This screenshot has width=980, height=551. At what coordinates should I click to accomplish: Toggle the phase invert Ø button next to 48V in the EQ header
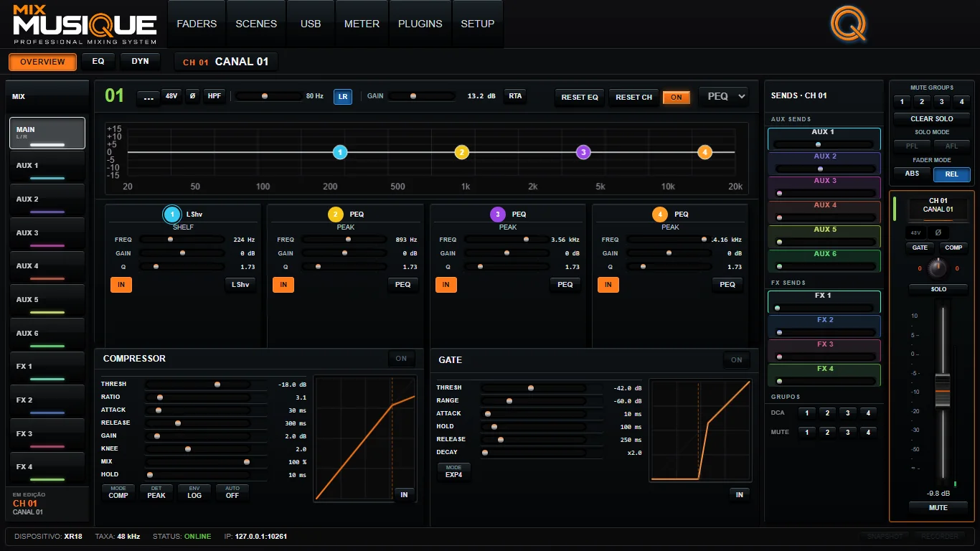pyautogui.click(x=192, y=95)
